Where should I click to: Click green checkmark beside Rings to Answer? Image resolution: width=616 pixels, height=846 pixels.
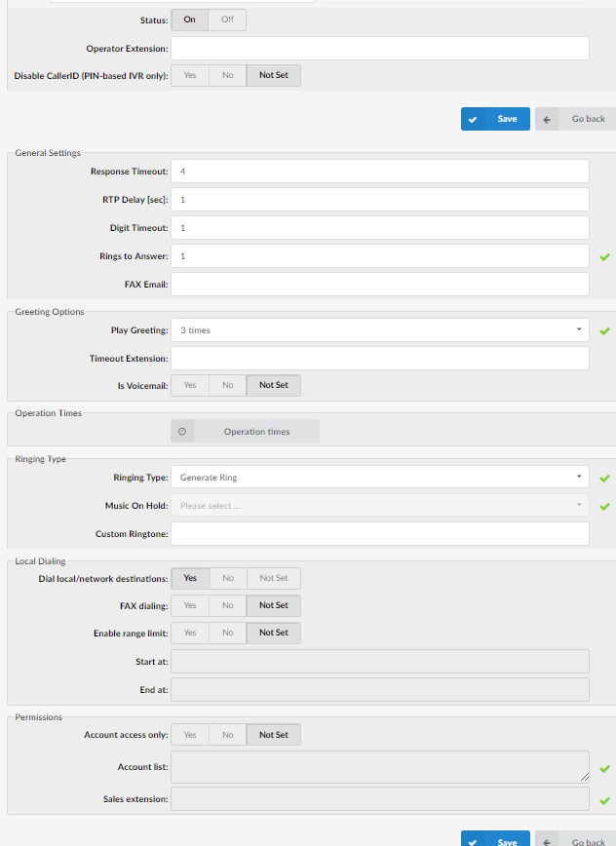(604, 256)
